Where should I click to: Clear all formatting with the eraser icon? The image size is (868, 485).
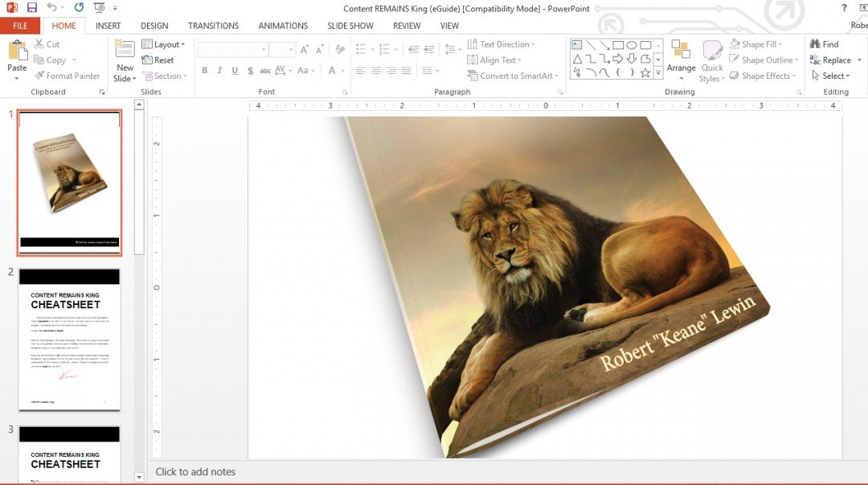[340, 50]
